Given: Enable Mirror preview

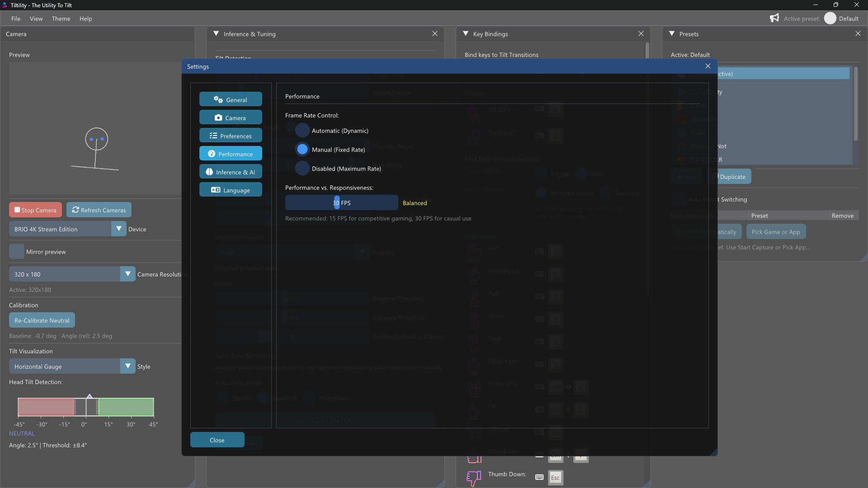Looking at the screenshot, I should 16,251.
